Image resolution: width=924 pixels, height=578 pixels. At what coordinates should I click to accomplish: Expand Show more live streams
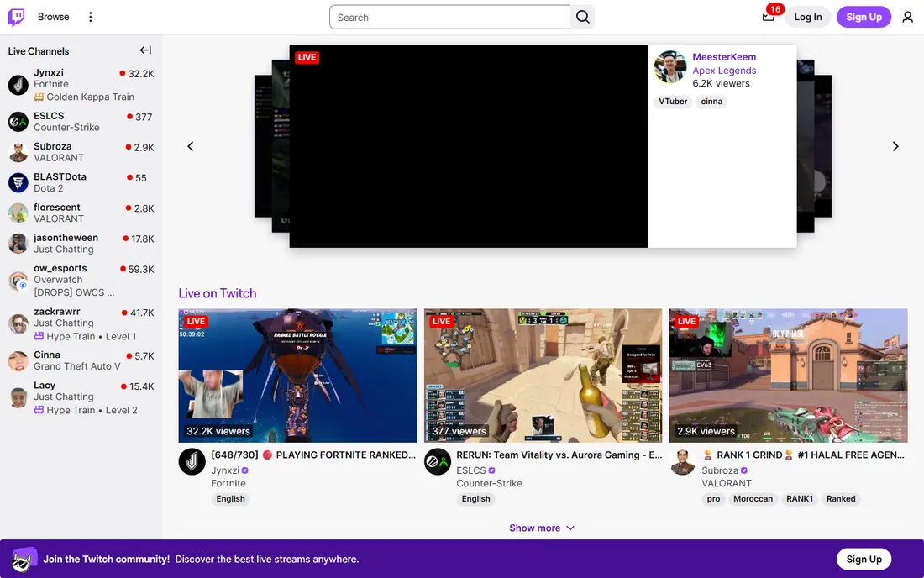coord(542,528)
